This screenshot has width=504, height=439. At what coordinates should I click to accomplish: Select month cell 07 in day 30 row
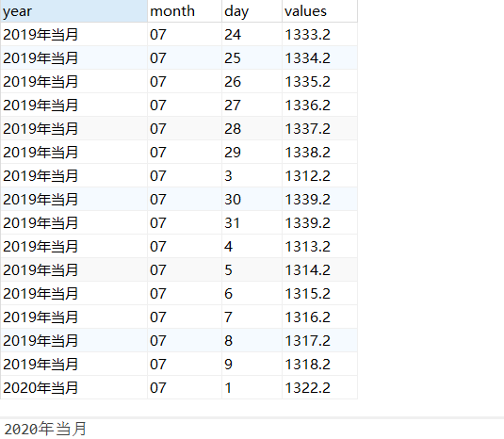pyautogui.click(x=185, y=200)
